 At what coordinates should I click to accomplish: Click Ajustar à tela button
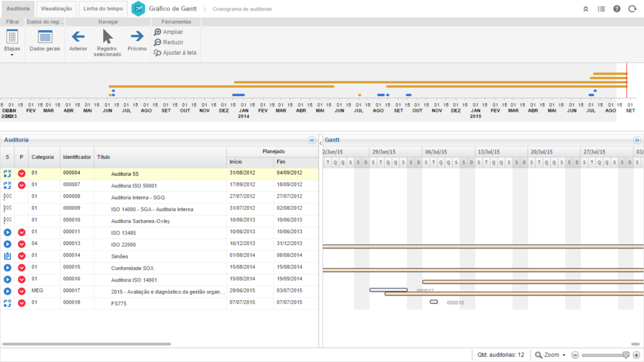point(175,53)
